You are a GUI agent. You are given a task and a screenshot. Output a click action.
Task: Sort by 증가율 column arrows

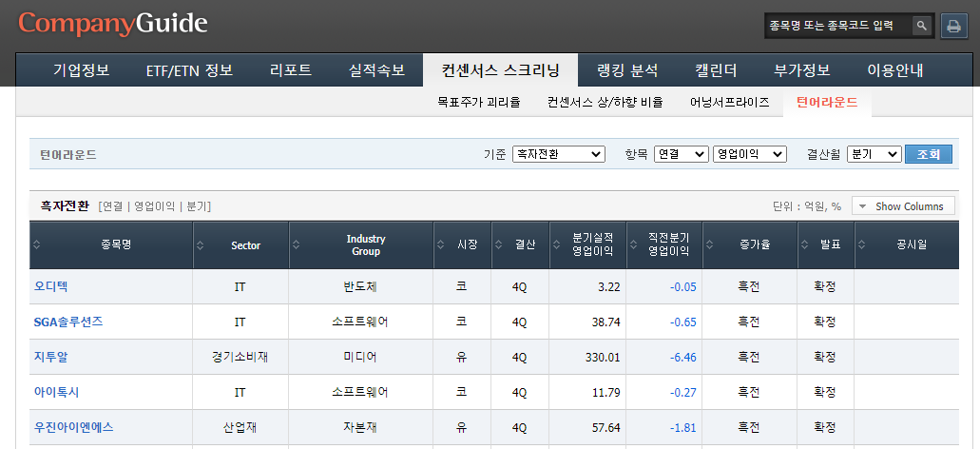pos(709,245)
